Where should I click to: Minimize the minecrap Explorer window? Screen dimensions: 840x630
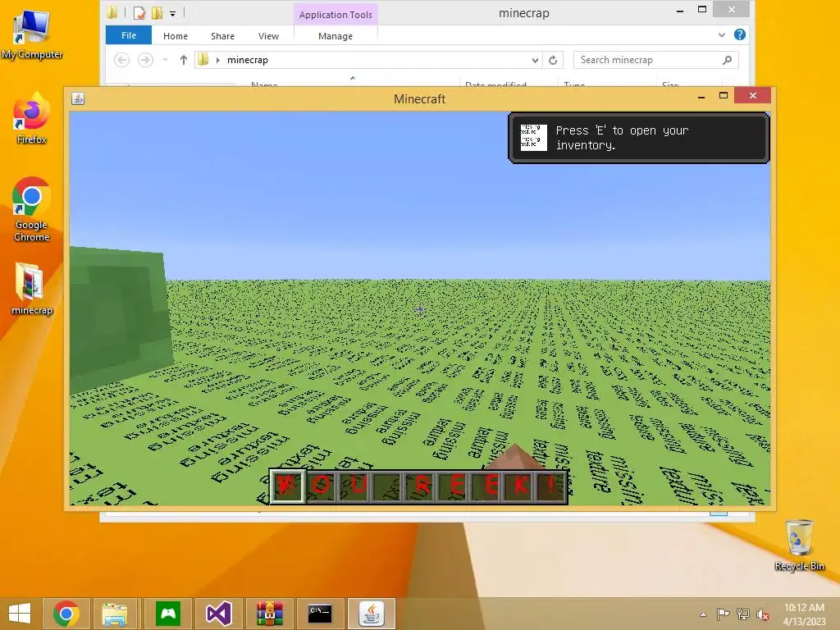pyautogui.click(x=680, y=10)
